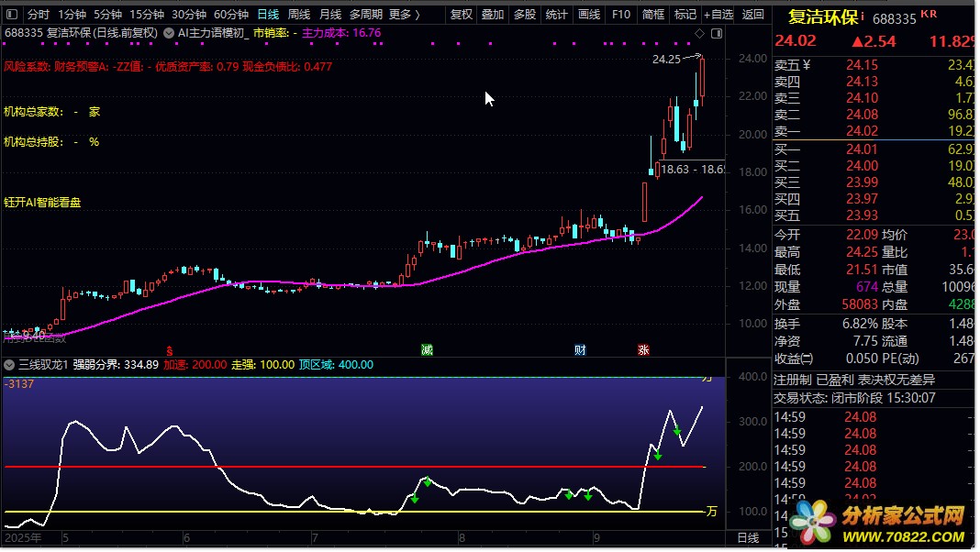Click the diamond icon above the chart
Image resolution: width=980 pixels, height=552 pixels.
click(x=699, y=33)
